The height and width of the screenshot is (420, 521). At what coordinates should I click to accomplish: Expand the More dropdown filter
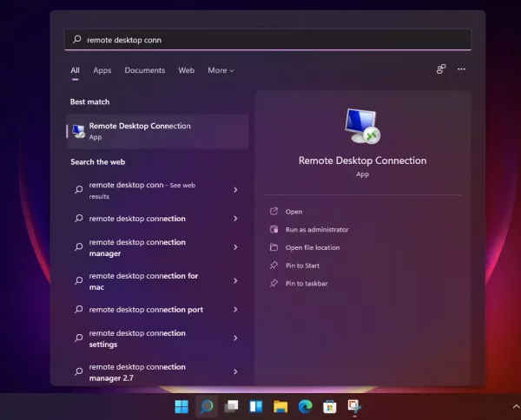pos(221,70)
